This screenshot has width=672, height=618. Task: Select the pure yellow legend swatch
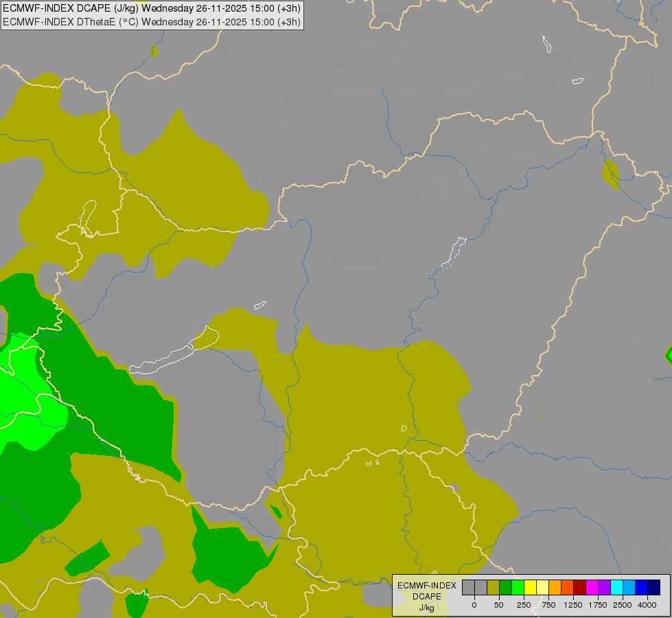(x=530, y=588)
